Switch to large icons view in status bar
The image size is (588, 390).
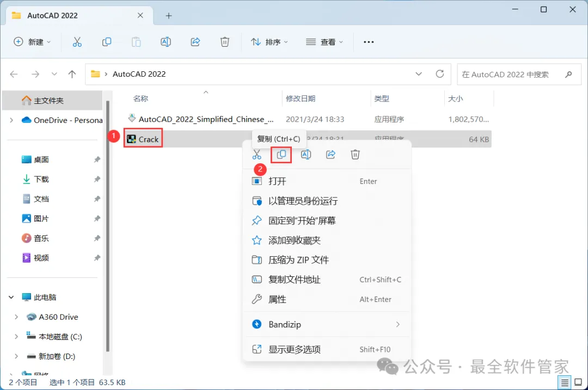click(578, 382)
